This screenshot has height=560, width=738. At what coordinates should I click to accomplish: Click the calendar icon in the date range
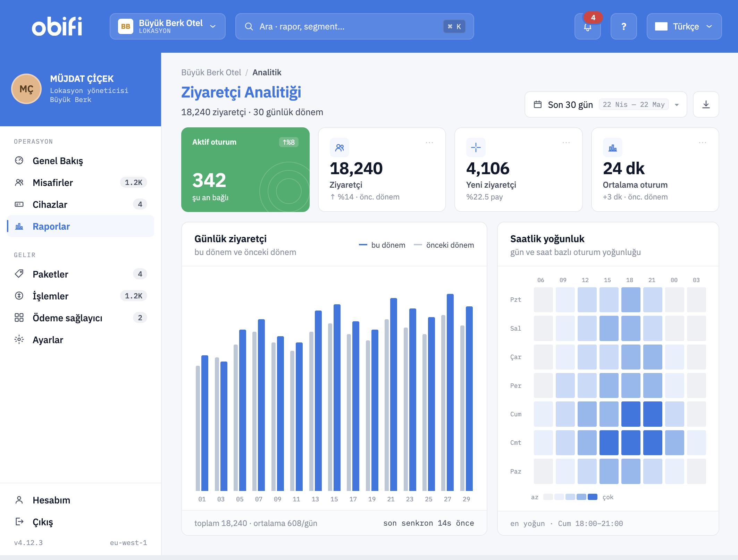pyautogui.click(x=538, y=104)
